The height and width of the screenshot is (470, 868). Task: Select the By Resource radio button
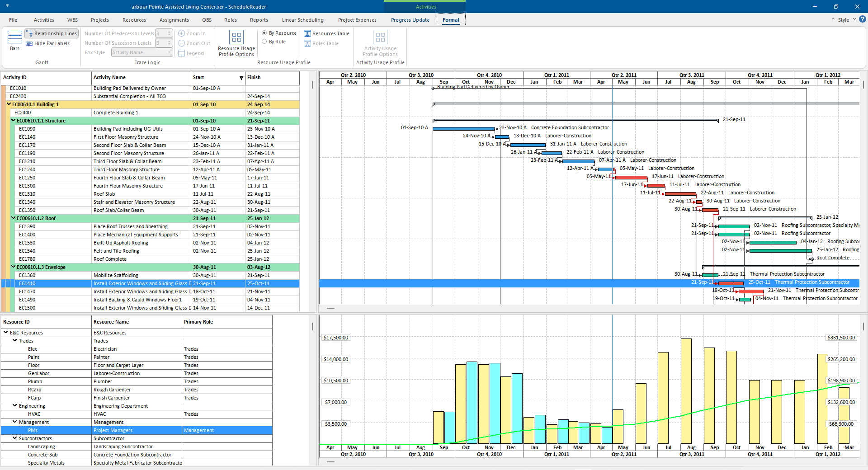[x=264, y=33]
